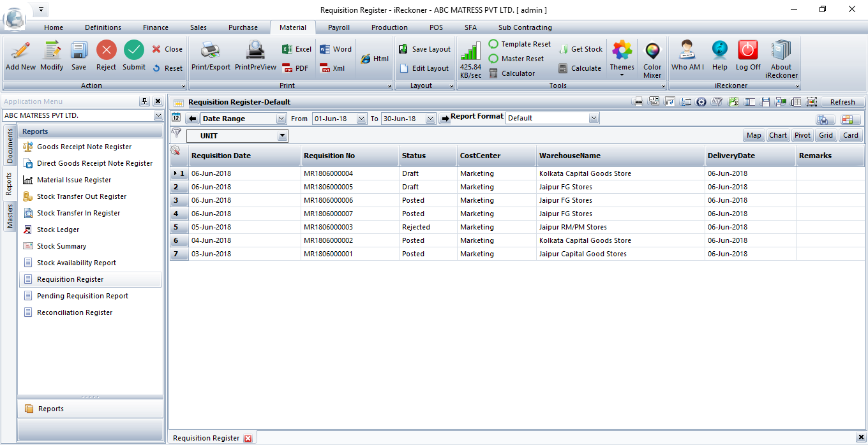868x445 pixels.
Task: Expand the Date Range dropdown
Action: 281,119
